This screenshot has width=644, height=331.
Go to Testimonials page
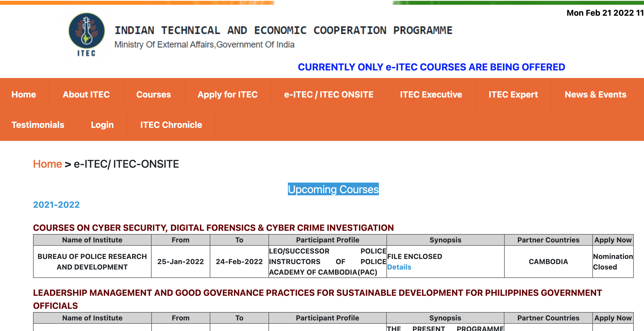click(38, 125)
